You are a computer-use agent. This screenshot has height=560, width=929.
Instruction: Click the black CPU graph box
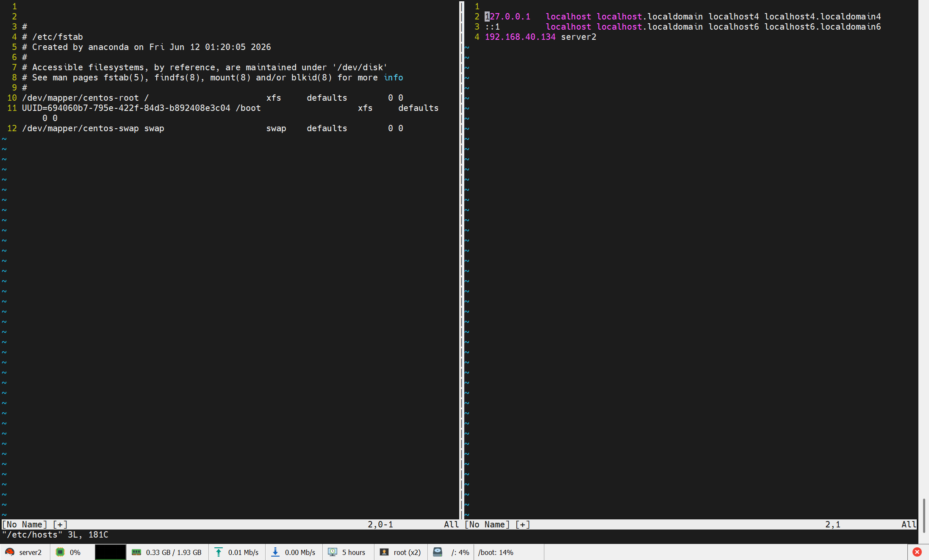point(110,552)
